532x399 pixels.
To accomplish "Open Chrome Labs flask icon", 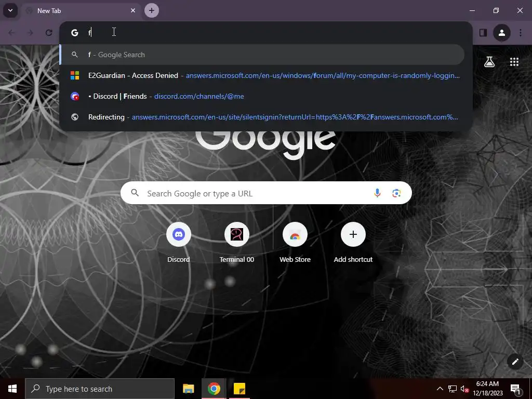I will pyautogui.click(x=489, y=62).
